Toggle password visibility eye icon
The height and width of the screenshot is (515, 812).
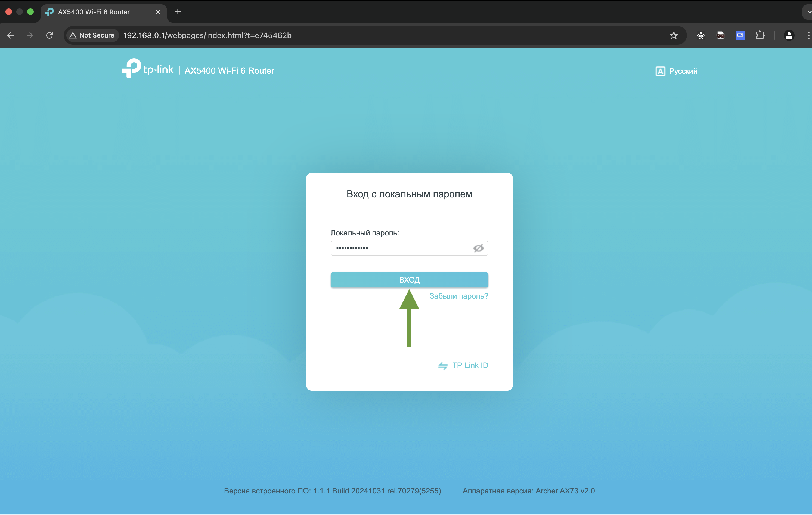(478, 248)
